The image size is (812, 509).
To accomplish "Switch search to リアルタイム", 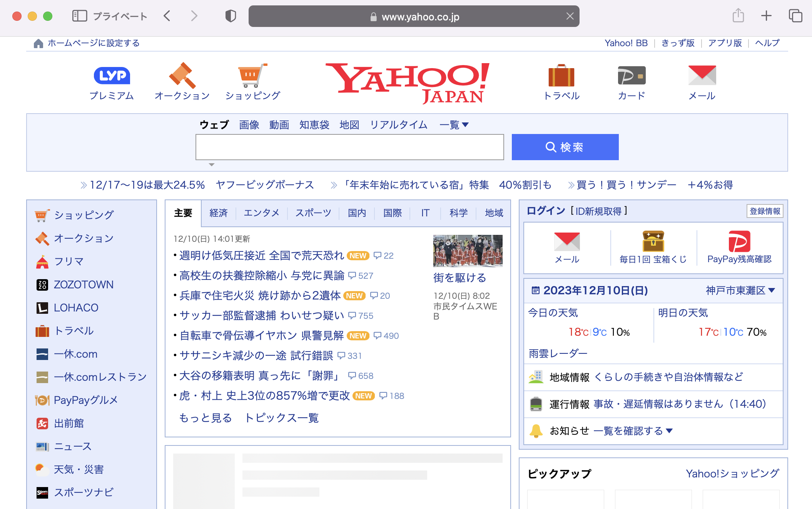I will click(399, 125).
